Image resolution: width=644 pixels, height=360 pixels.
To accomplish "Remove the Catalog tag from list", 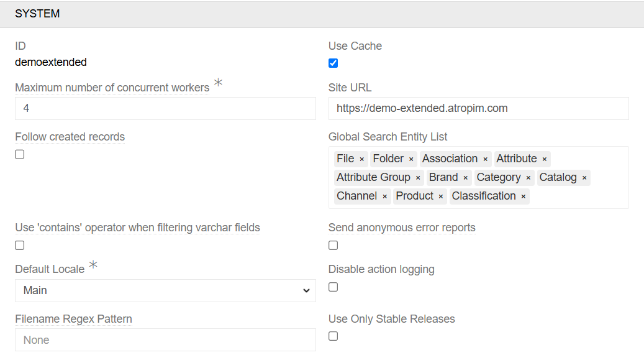I will (584, 178).
